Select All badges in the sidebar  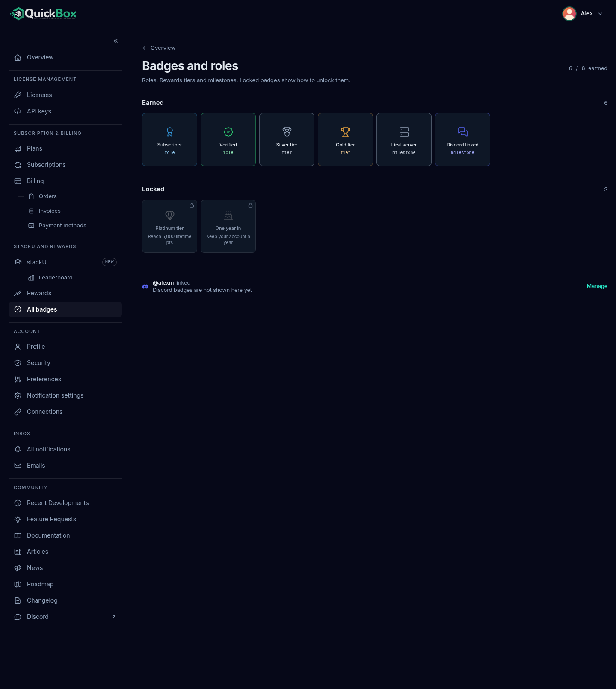pos(65,309)
